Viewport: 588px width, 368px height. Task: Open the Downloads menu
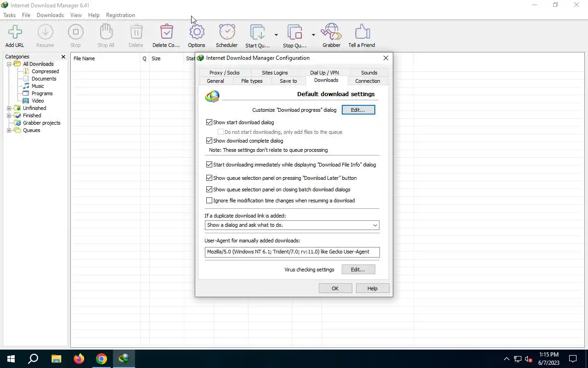point(50,15)
